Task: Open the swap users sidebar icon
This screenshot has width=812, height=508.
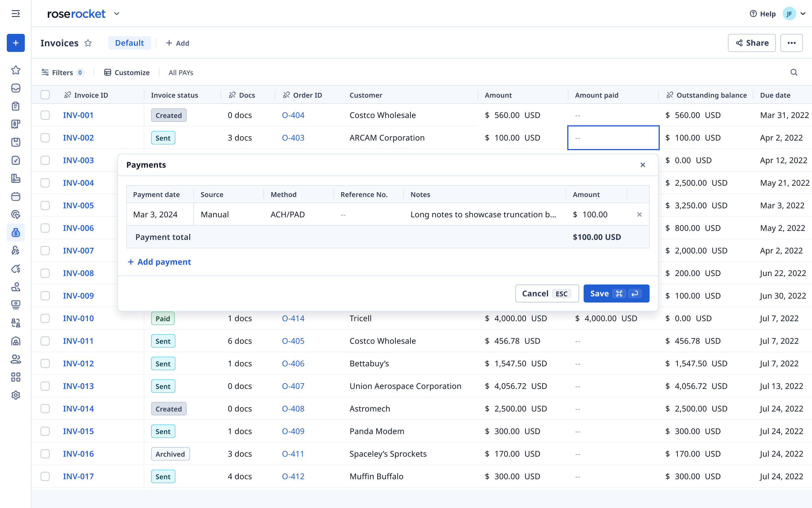Action: click(x=16, y=323)
